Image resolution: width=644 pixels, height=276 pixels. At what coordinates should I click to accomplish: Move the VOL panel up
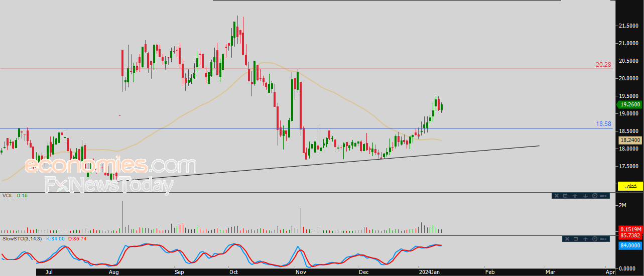pos(575,196)
